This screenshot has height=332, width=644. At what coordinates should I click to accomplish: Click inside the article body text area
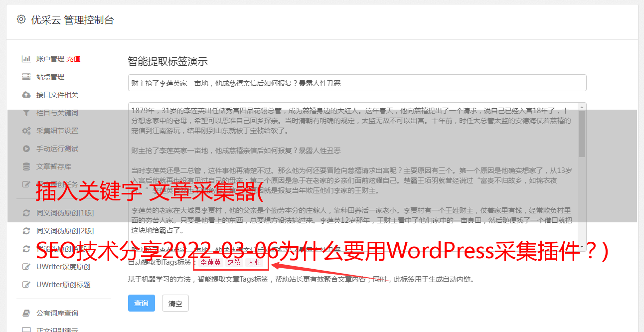(x=357, y=177)
